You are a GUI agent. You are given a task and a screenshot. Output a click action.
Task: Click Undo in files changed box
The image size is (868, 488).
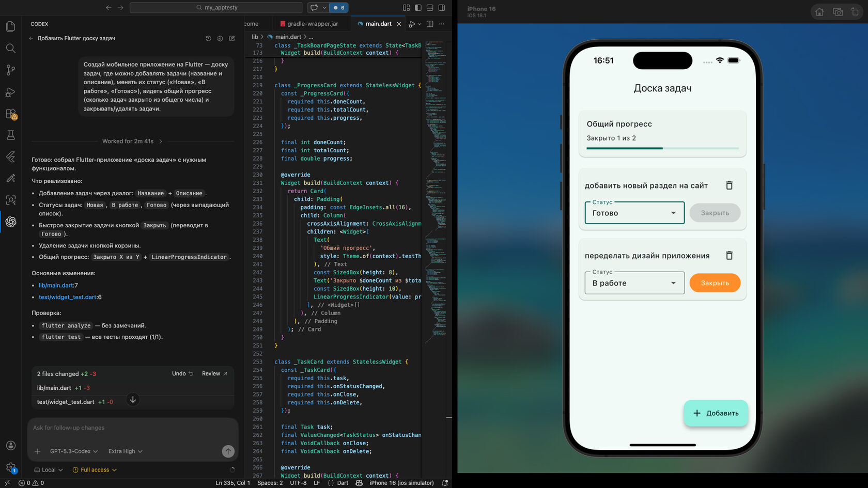coord(182,373)
